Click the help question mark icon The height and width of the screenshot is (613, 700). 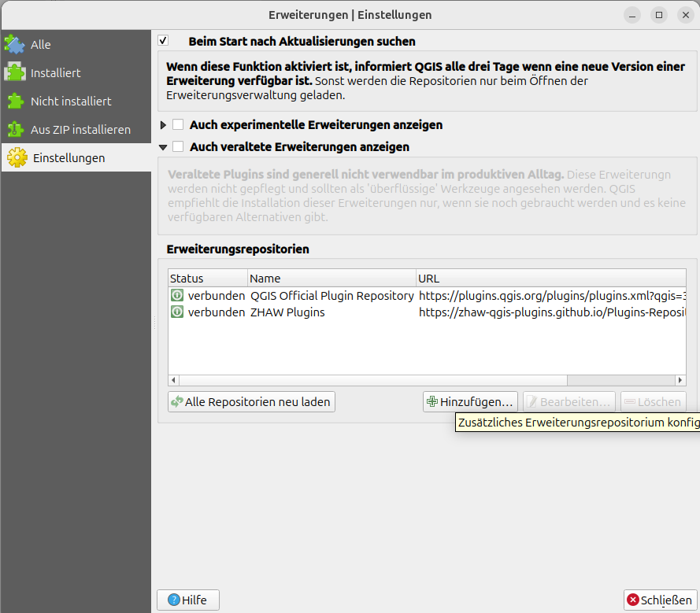(172, 600)
